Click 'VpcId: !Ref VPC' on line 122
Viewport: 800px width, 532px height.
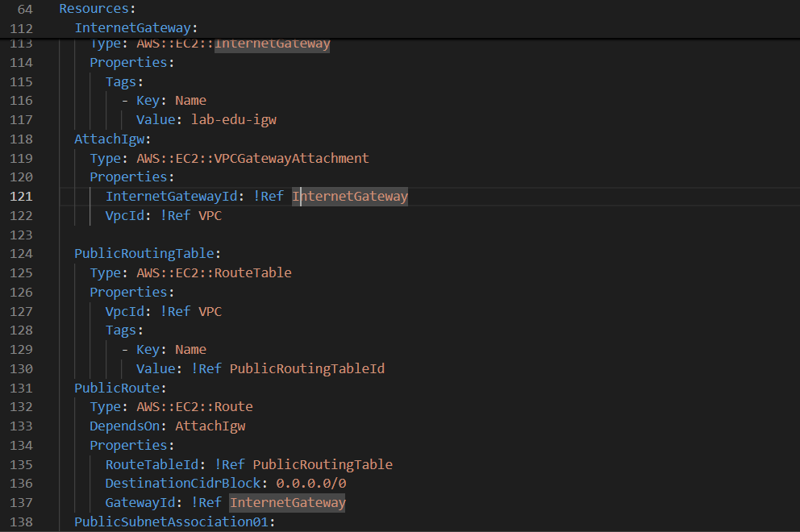(x=164, y=216)
